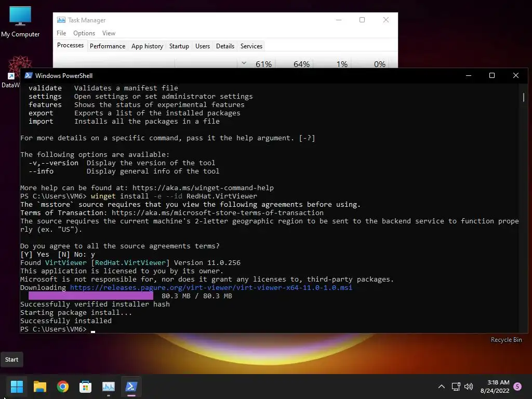
Task: Open clock and date 3:18 AM
Action: point(495,387)
